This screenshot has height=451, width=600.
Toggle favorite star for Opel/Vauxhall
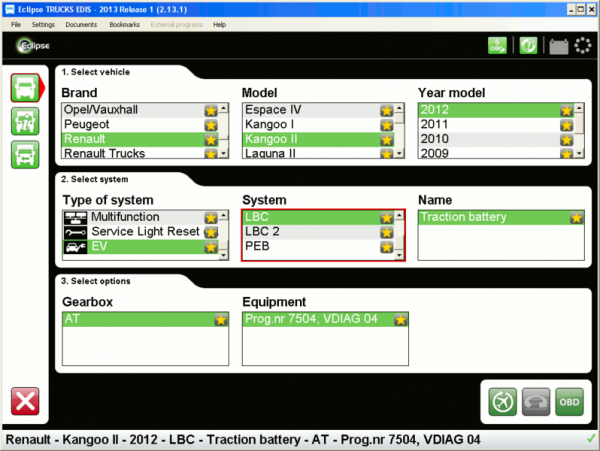pos(211,111)
